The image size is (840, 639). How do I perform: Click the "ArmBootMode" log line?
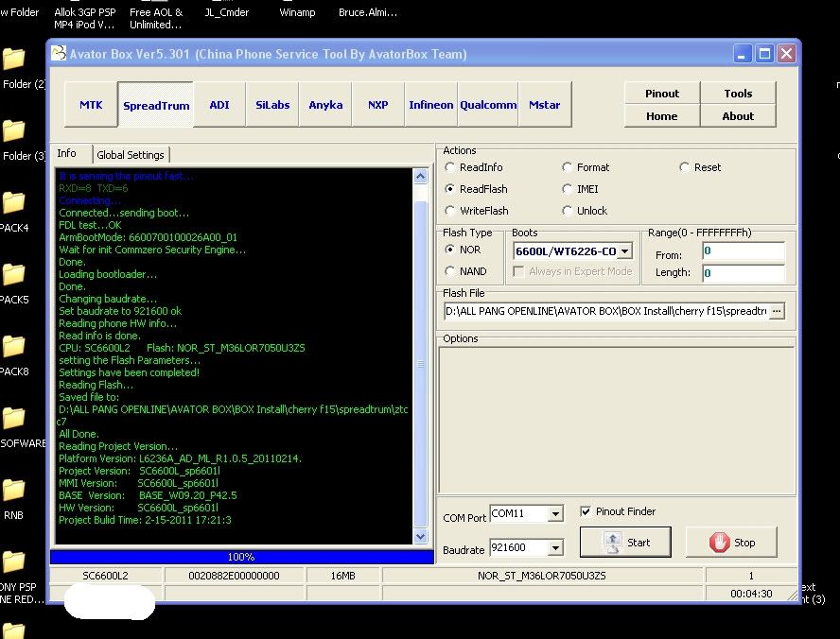tap(148, 237)
